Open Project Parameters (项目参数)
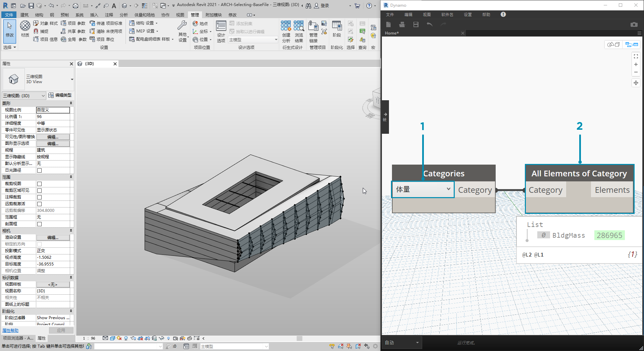The image size is (644, 351). coord(73,23)
